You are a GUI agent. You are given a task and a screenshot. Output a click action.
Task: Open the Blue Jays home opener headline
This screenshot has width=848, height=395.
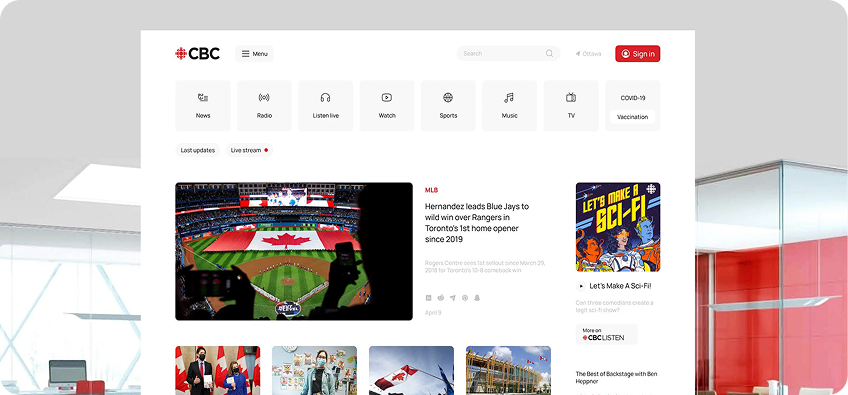pos(477,222)
